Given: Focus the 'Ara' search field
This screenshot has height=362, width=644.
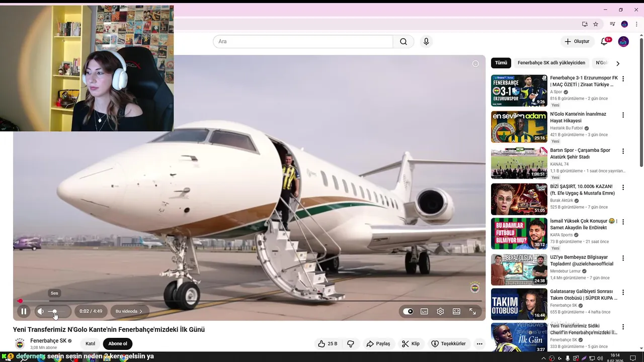Looking at the screenshot, I should 303,42.
